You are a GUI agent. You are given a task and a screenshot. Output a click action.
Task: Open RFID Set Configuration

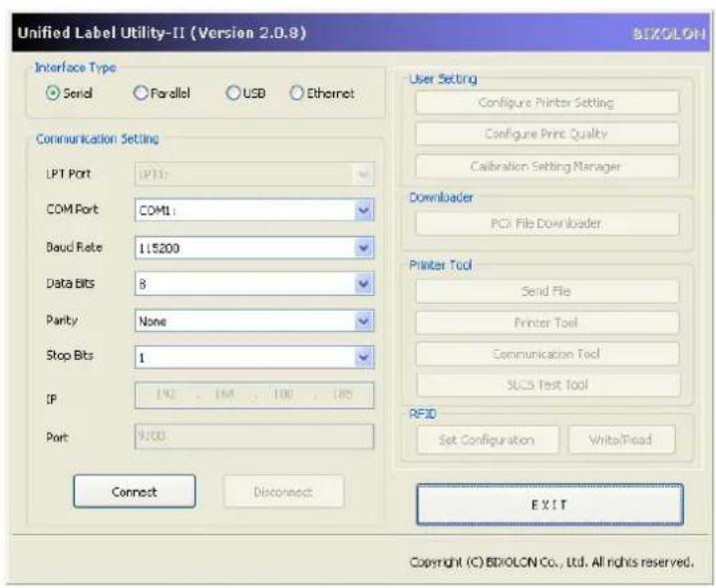point(488,440)
